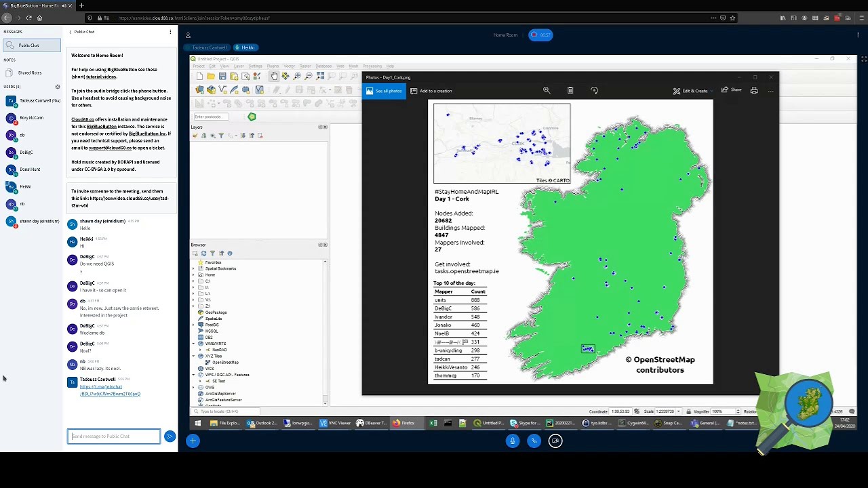
Task: Open Shared Notes in the sidebar
Action: click(x=30, y=73)
